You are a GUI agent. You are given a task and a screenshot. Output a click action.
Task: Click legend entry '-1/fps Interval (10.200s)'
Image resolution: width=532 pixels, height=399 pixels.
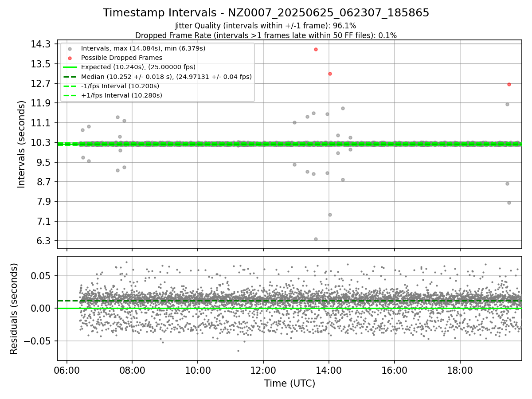coord(120,86)
